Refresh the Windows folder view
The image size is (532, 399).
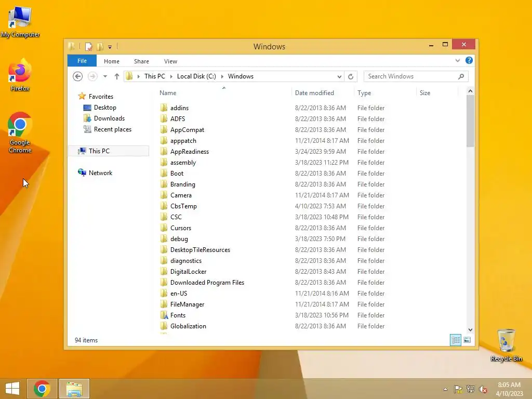(351, 77)
